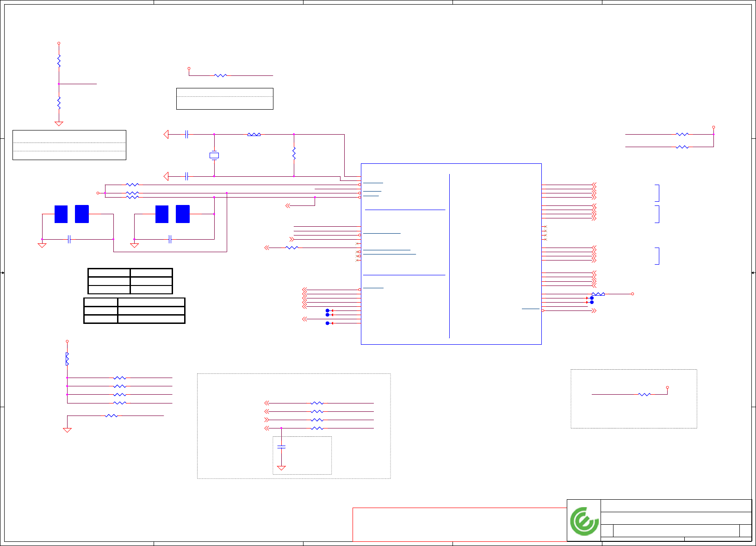756x546 pixels.
Task: Select vertical resistor parallel to the crystal
Action: [294, 154]
